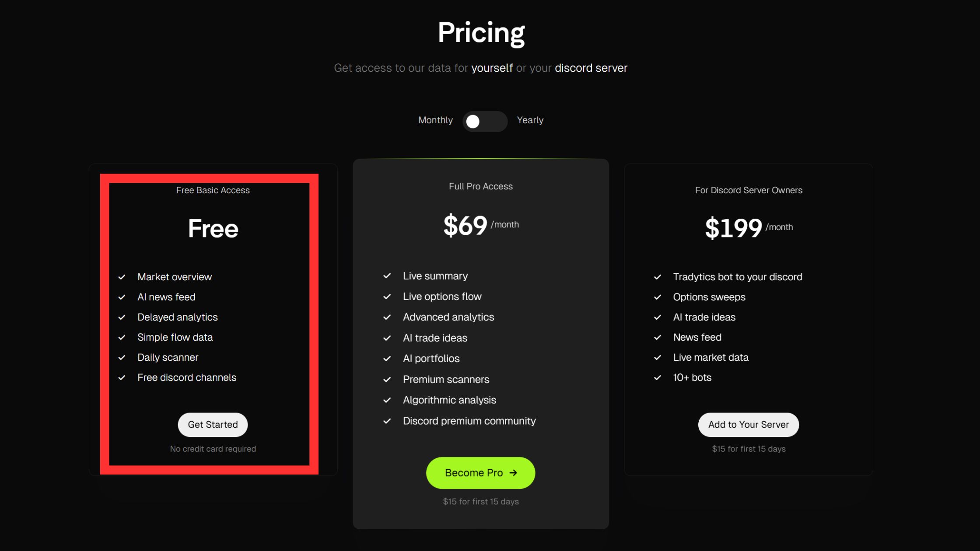
Task: Click checkmark next to Daily scanner
Action: pyautogui.click(x=122, y=357)
